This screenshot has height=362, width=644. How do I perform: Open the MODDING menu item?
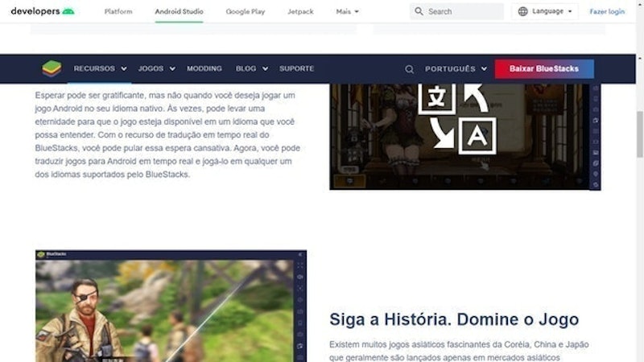[x=204, y=68]
